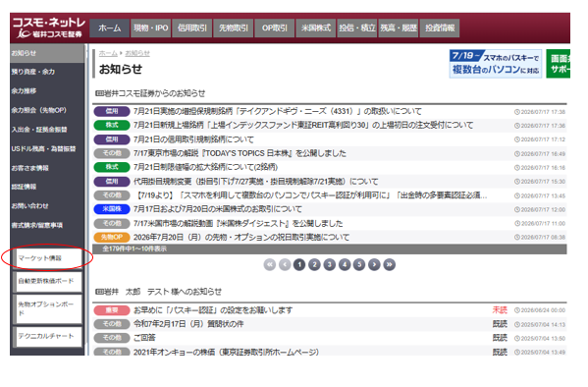Select page 3 in pagination
588x387 pixels.
coord(329,264)
